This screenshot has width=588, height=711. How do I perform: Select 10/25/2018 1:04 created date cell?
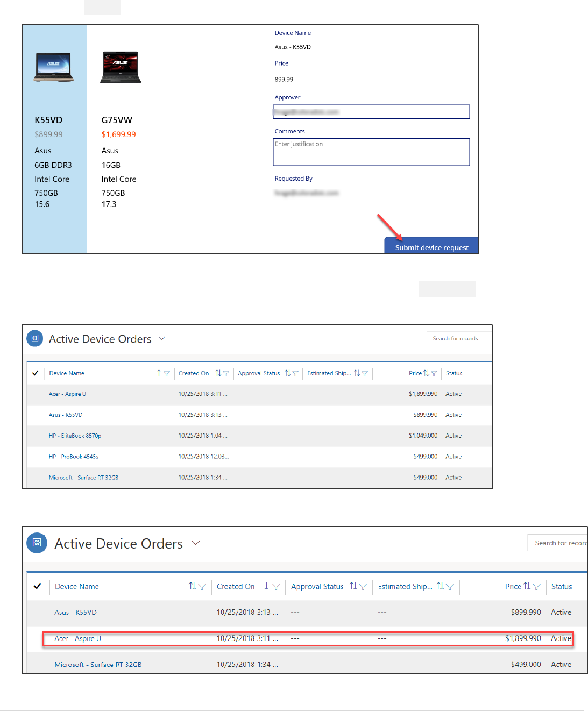tap(203, 436)
